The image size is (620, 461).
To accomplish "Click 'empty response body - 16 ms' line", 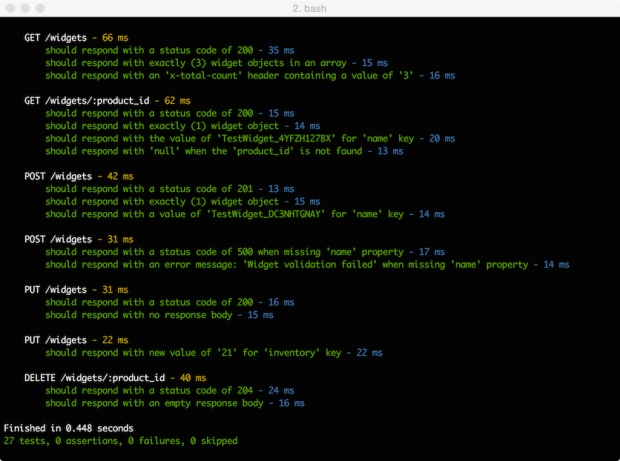I will (175, 403).
